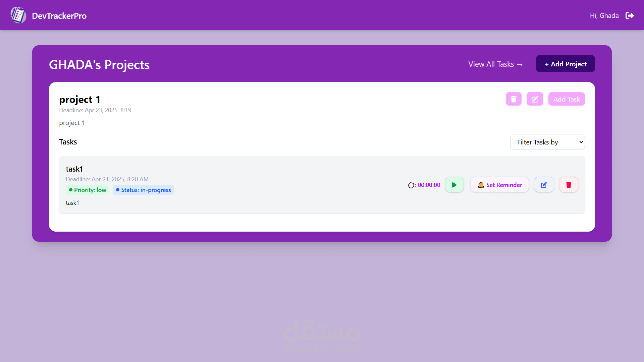The height and width of the screenshot is (362, 644).
Task: Edit task1 using the blue pencil icon
Action: coord(544,185)
